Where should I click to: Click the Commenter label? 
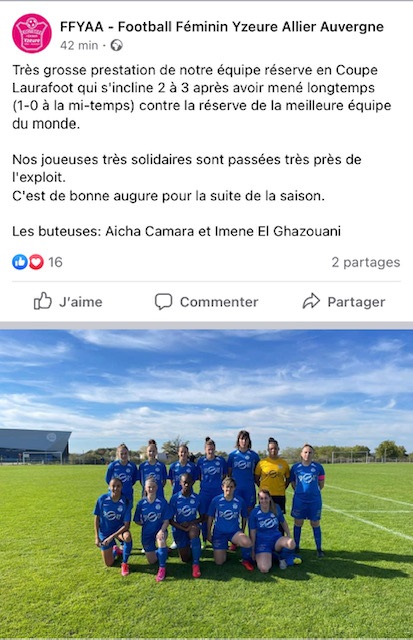point(219,302)
